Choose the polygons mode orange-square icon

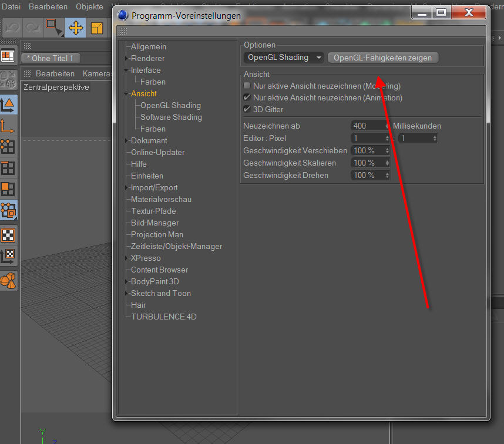[8, 189]
